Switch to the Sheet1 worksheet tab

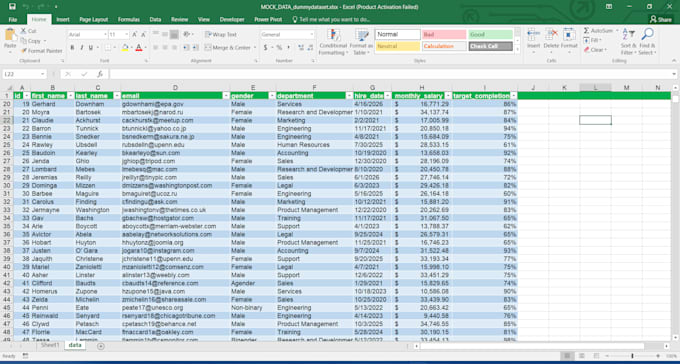pyautogui.click(x=50, y=345)
